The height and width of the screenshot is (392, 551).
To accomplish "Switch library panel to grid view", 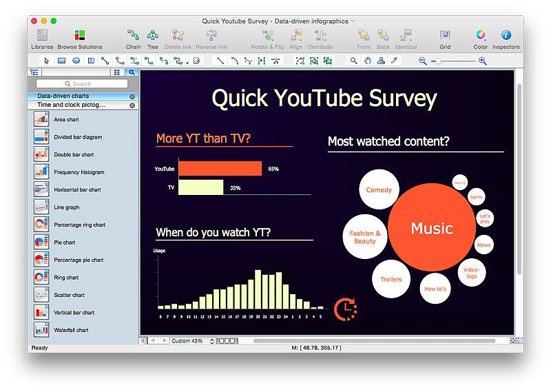I will pyautogui.click(x=117, y=72).
